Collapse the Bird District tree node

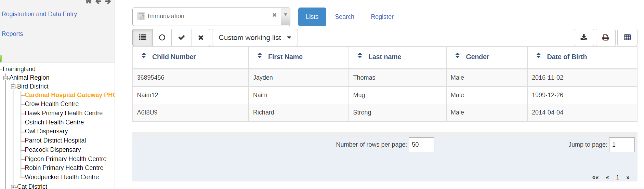[13, 87]
